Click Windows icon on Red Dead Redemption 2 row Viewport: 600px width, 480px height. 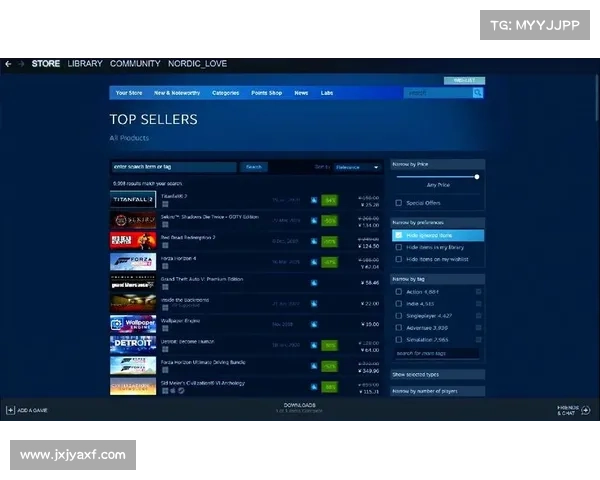tap(165, 245)
